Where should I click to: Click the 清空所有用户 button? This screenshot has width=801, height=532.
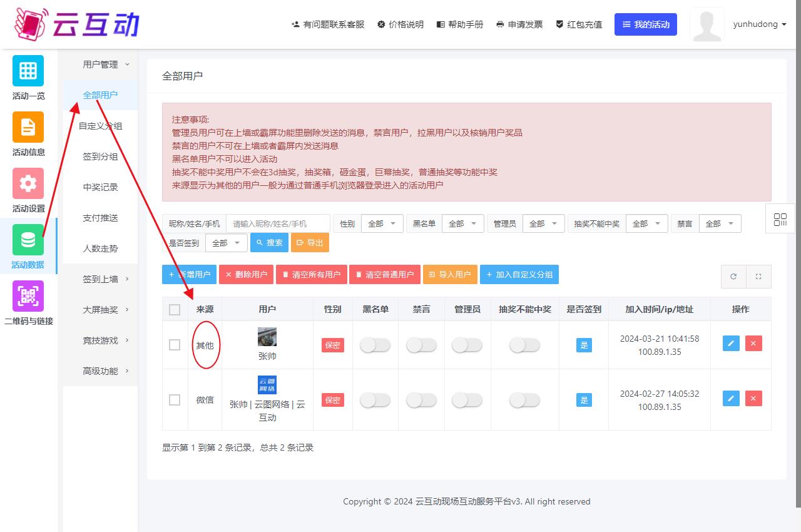(x=311, y=274)
